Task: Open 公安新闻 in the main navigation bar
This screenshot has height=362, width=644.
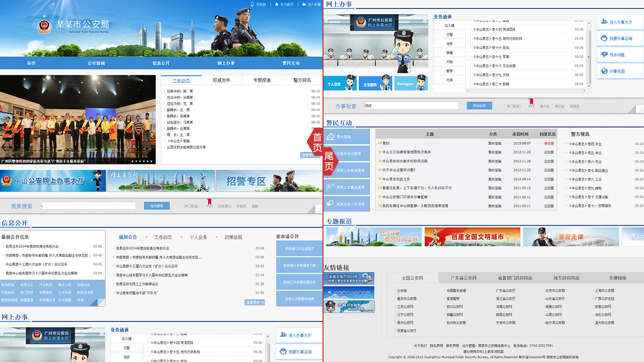Action: click(x=96, y=63)
